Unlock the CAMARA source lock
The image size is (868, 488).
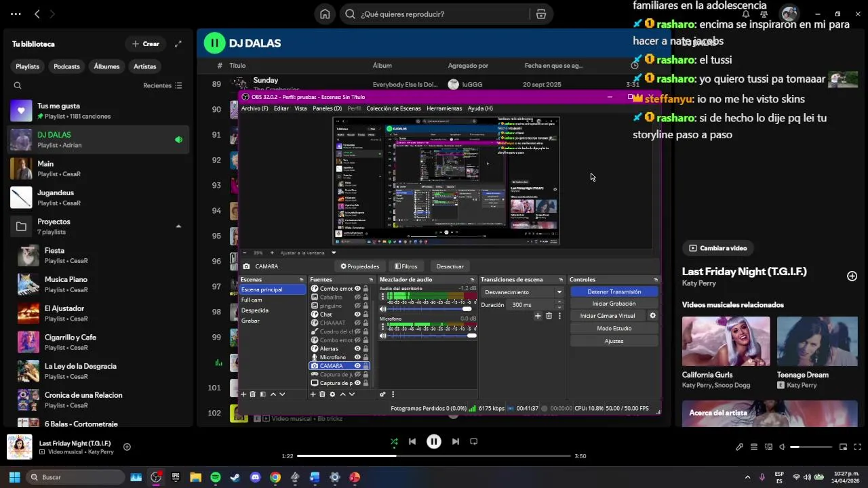pyautogui.click(x=366, y=366)
